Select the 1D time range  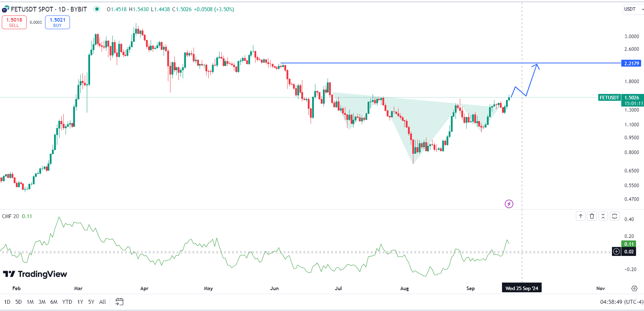point(7,302)
